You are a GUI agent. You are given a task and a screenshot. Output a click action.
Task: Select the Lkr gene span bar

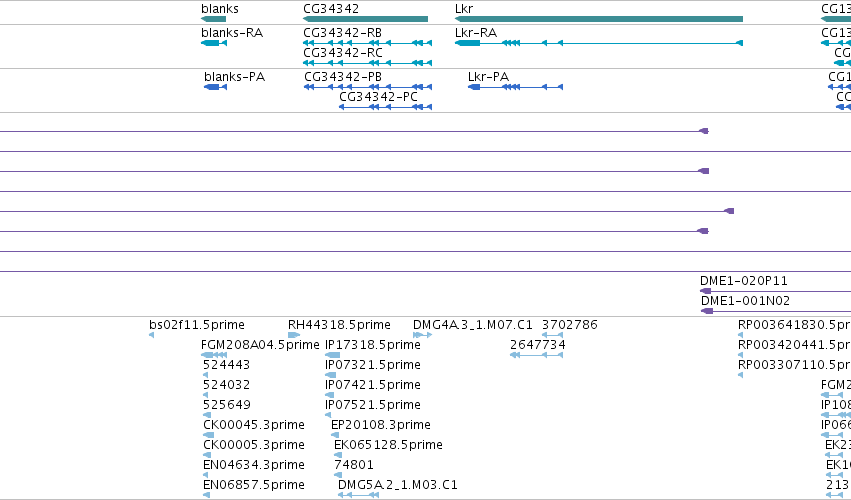point(599,19)
